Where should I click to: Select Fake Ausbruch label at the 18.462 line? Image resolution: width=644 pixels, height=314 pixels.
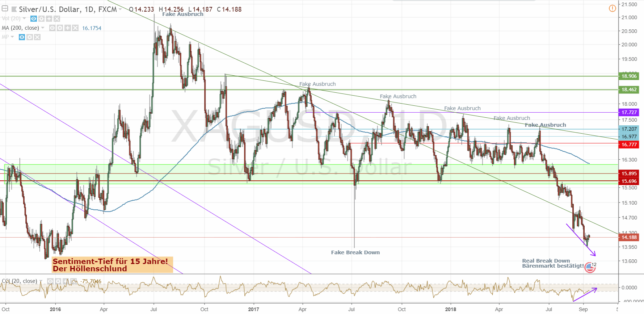point(317,84)
